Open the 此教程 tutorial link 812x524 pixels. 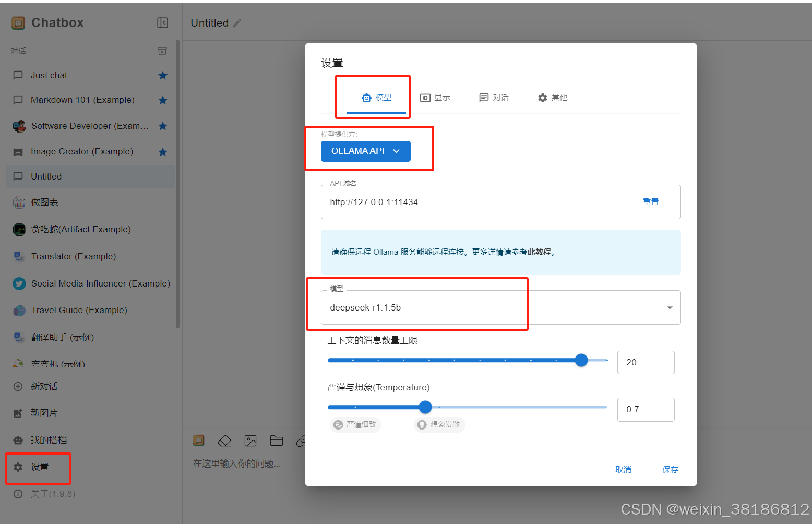click(x=539, y=252)
